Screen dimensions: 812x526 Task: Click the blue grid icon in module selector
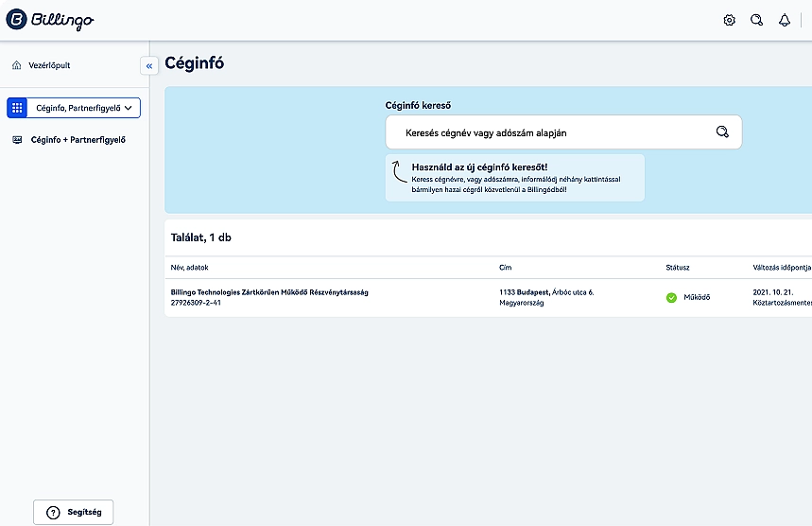coord(17,108)
